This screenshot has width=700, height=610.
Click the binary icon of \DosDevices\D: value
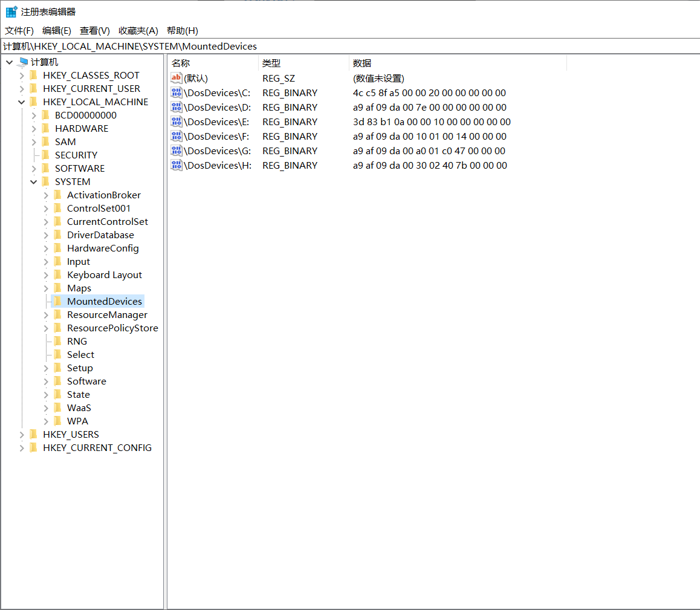click(x=177, y=107)
